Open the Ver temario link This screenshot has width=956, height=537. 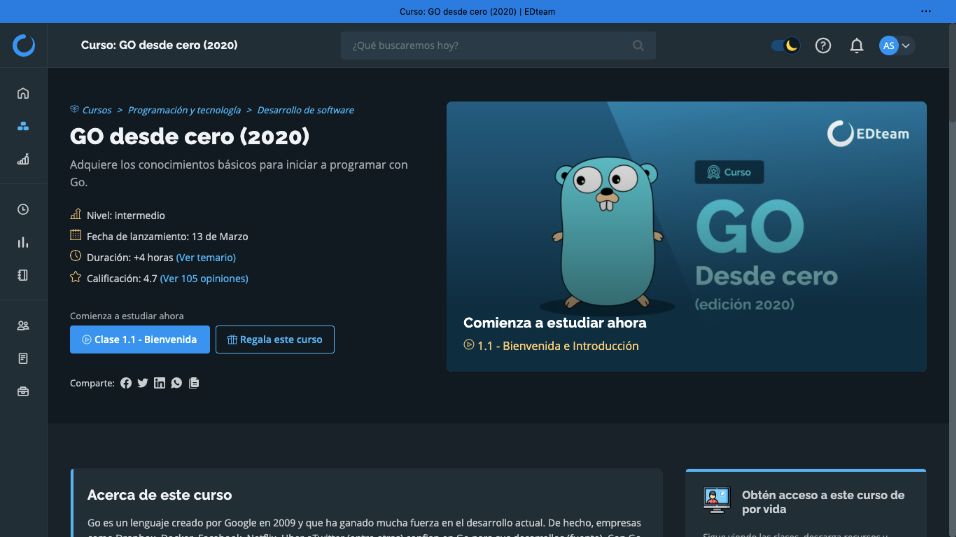pyautogui.click(x=205, y=257)
